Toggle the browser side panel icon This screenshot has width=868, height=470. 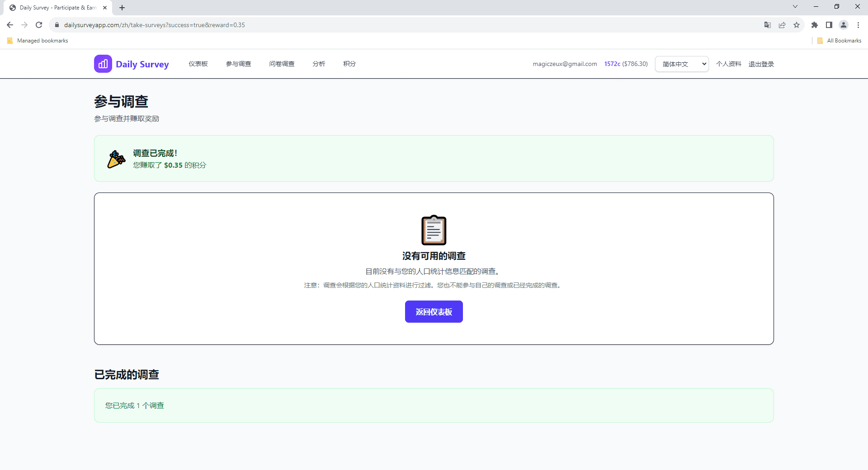829,25
